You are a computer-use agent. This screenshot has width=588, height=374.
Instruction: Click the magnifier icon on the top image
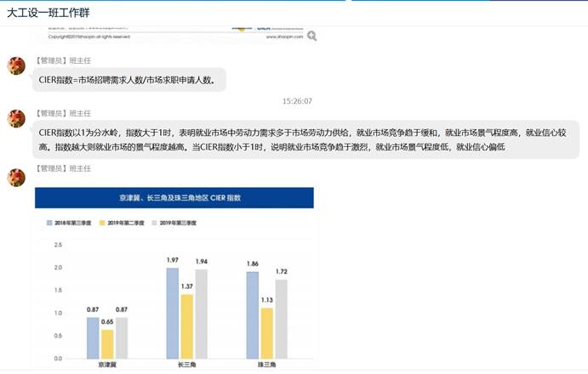(312, 36)
